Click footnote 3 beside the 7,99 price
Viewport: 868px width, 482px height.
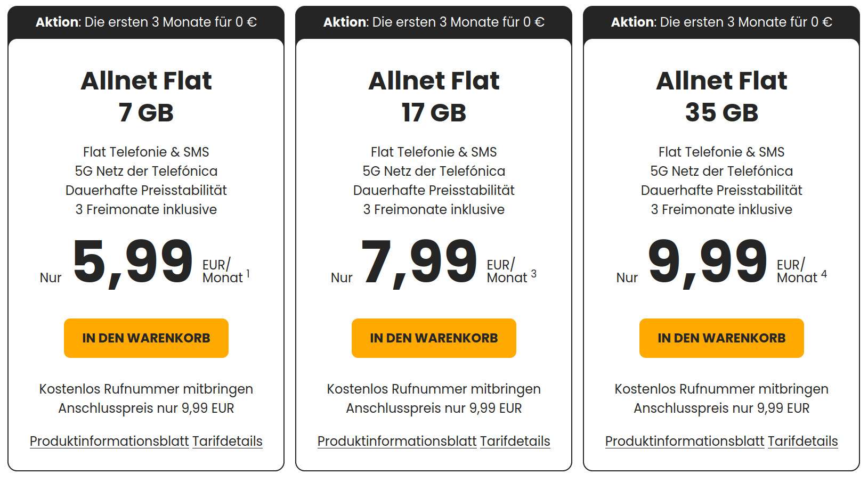pyautogui.click(x=533, y=274)
